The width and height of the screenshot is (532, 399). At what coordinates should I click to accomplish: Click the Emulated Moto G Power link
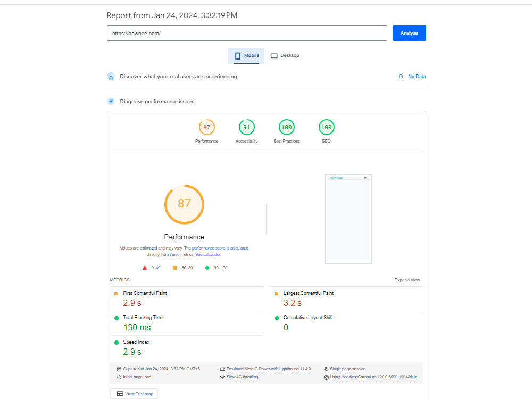click(269, 368)
